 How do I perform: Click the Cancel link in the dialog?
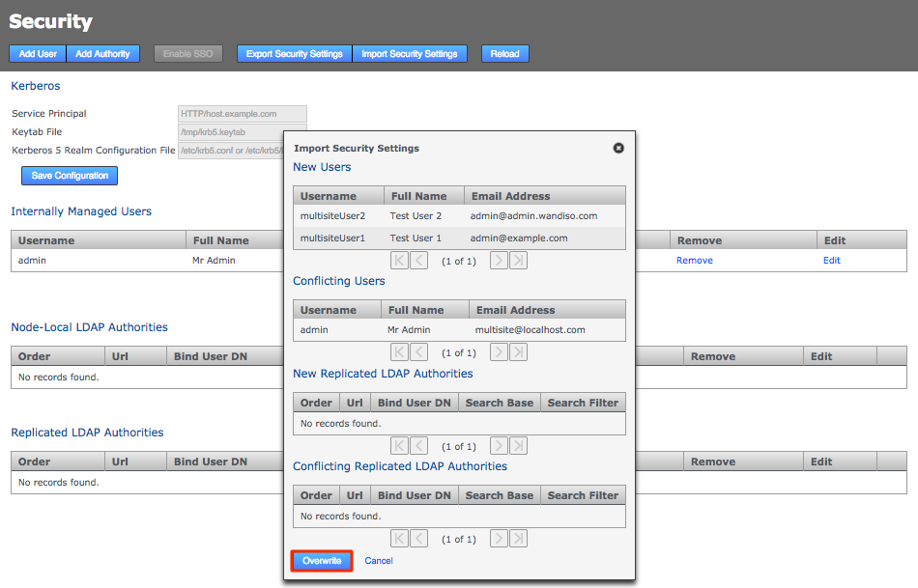pos(378,560)
